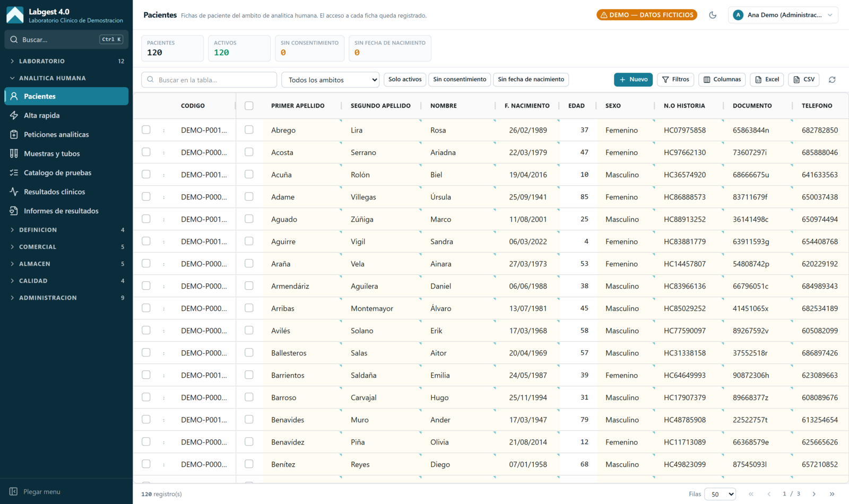Screen dimensions: 849x504
Task: Select Pacientes in the sidebar
Action: coord(66,96)
